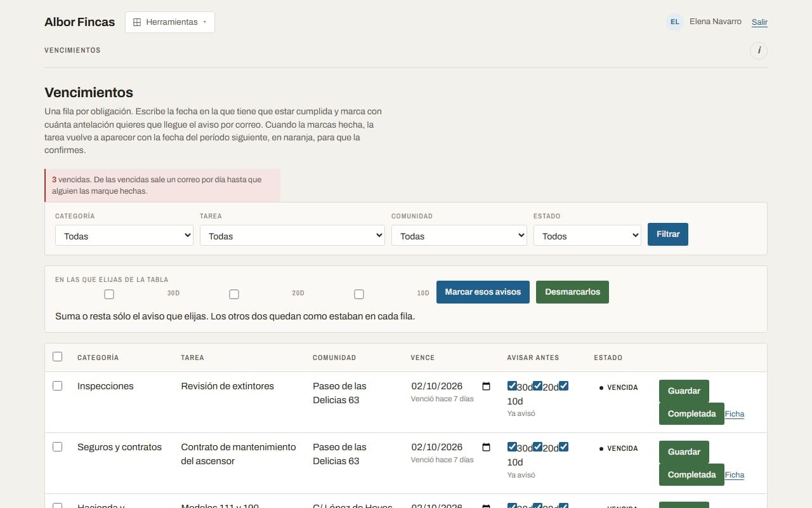812x508 pixels.
Task: Click the Desmarcarlos button
Action: click(x=572, y=292)
